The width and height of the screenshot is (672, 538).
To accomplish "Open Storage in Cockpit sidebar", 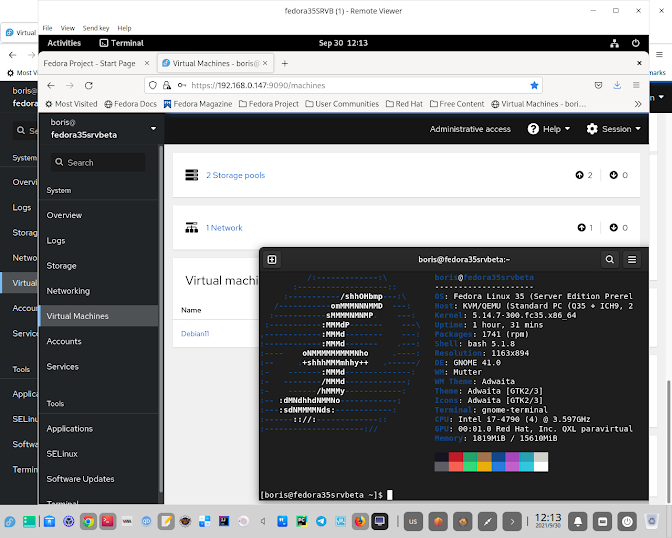I will (x=99, y=266).
